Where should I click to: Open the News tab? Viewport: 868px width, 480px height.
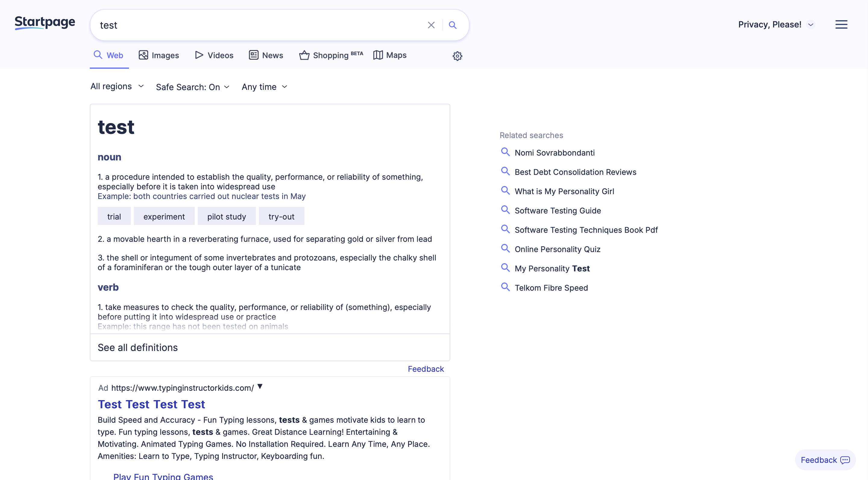[x=266, y=55]
